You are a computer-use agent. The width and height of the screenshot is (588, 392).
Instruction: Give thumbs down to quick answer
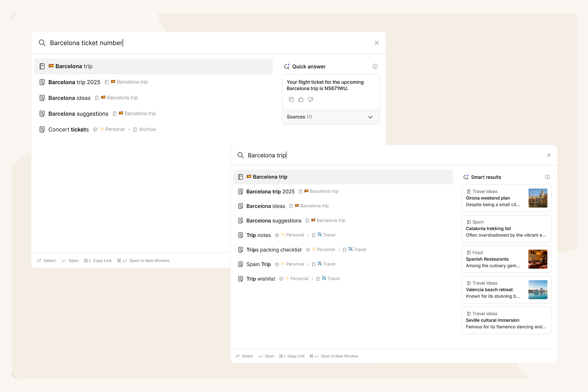point(310,99)
